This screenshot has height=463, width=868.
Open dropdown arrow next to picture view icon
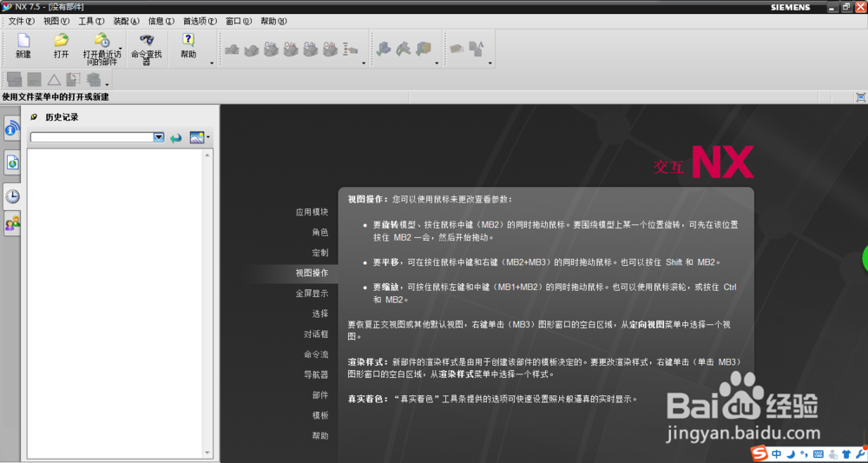[208, 137]
